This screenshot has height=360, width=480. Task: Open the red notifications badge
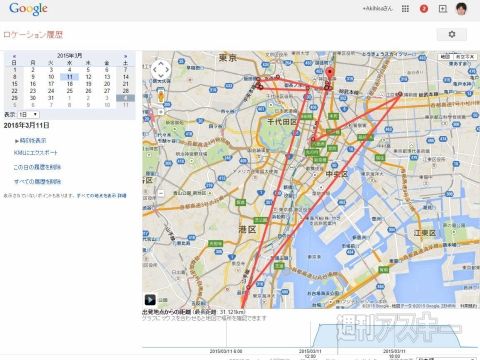(424, 9)
